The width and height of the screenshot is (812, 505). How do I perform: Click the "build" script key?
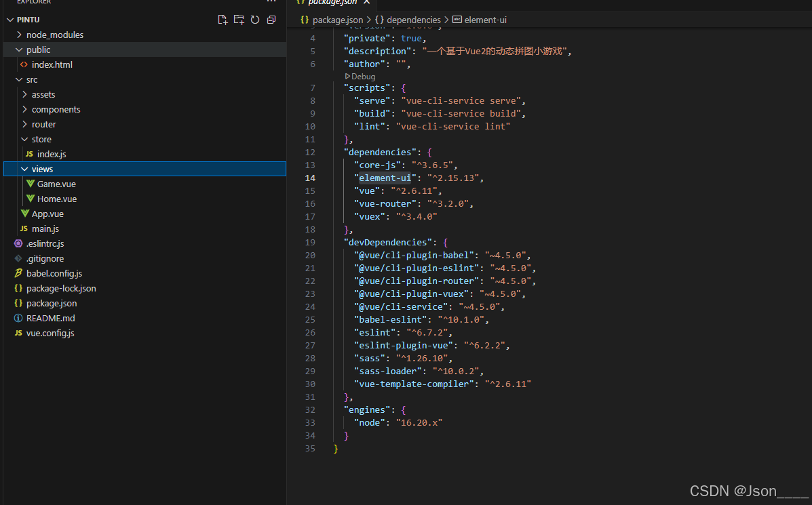pyautogui.click(x=372, y=114)
